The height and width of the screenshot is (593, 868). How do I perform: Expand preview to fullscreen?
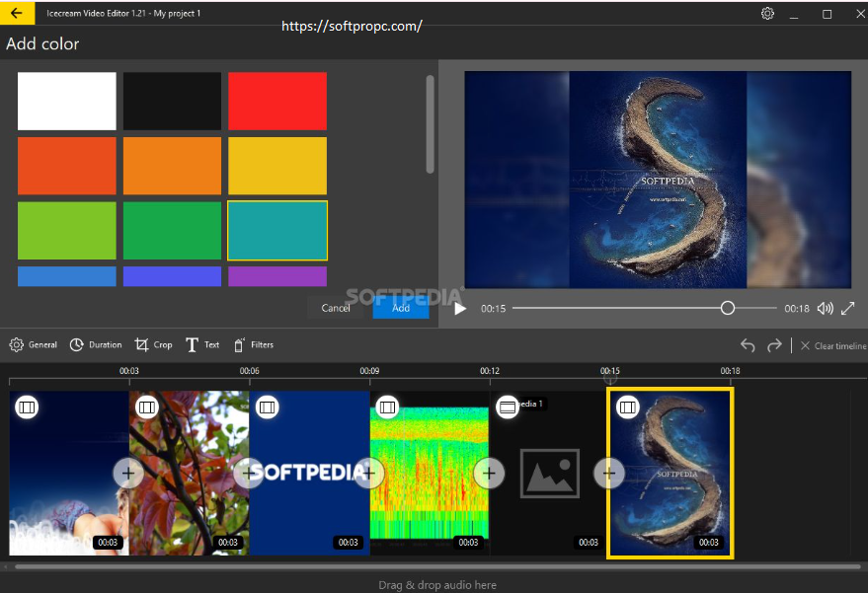(847, 309)
